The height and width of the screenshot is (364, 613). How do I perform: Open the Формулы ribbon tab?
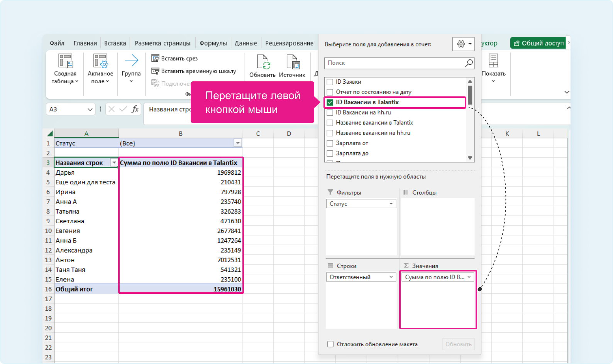[x=213, y=43]
